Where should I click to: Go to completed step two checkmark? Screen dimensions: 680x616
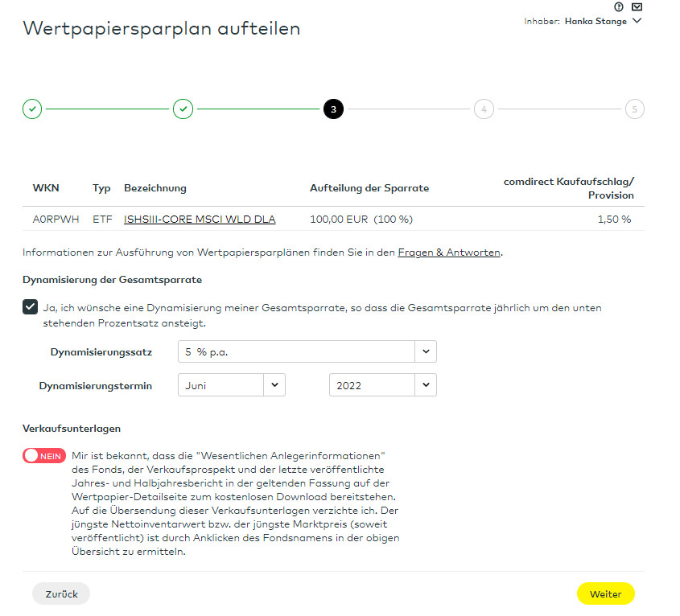(x=183, y=109)
